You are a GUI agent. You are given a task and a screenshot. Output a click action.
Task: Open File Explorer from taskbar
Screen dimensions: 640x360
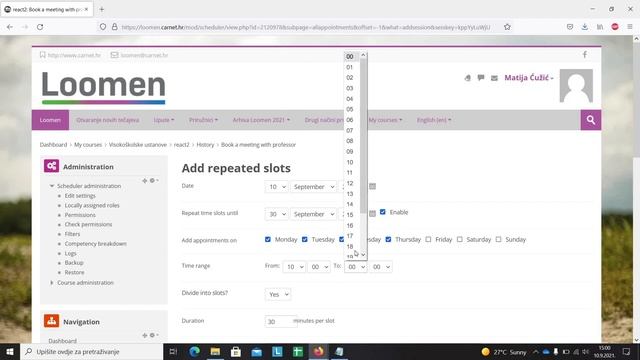click(215, 351)
